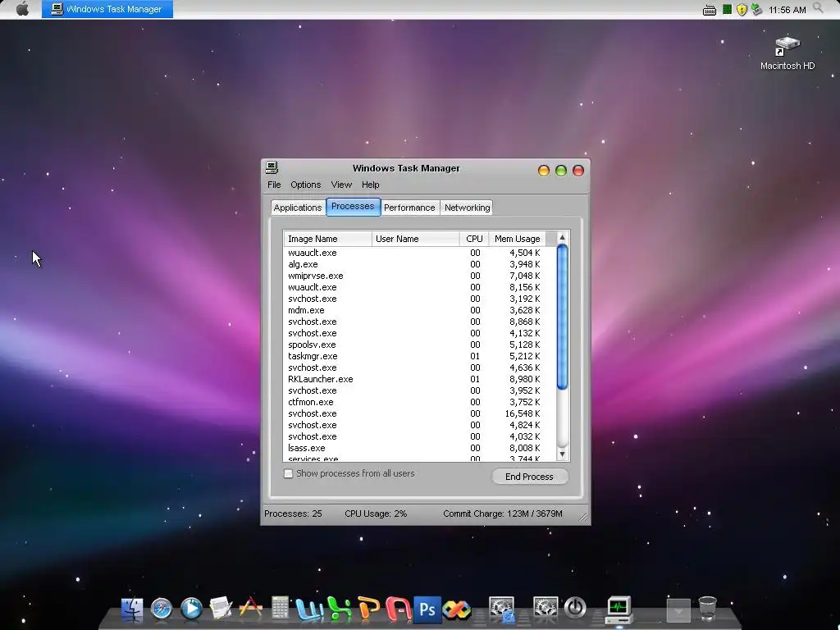Open the View menu
This screenshot has width=840, height=630.
(x=341, y=185)
